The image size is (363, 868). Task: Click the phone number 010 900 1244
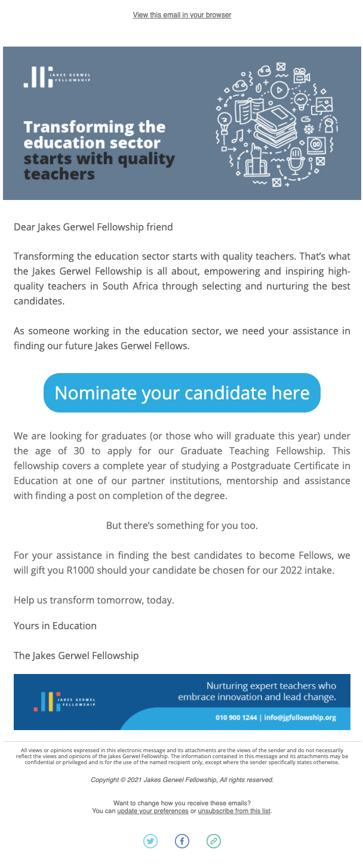[x=235, y=718]
